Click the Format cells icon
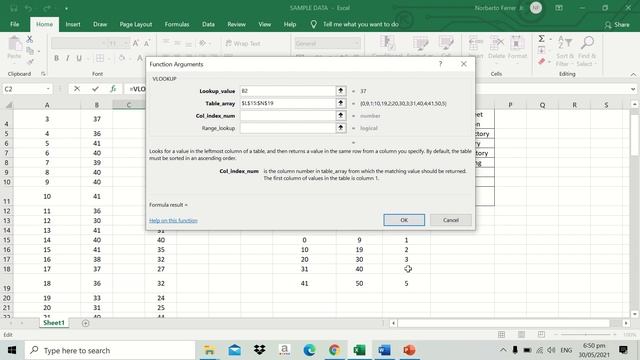The image size is (640, 360). pyautogui.click(x=517, y=47)
